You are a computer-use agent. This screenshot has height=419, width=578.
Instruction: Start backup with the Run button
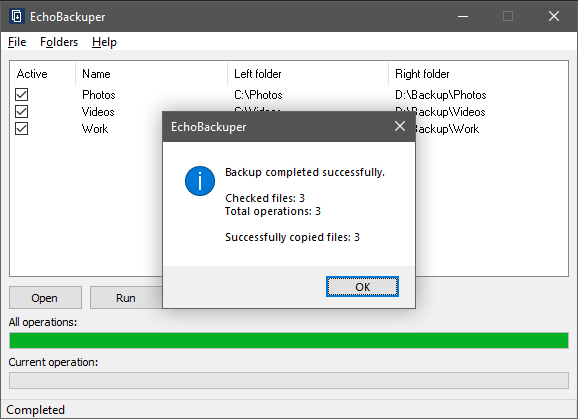point(126,298)
